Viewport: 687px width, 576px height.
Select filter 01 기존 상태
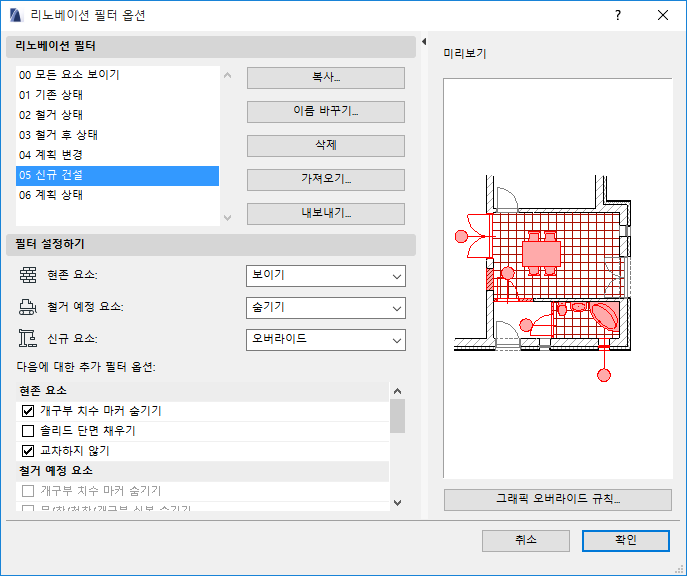117,95
